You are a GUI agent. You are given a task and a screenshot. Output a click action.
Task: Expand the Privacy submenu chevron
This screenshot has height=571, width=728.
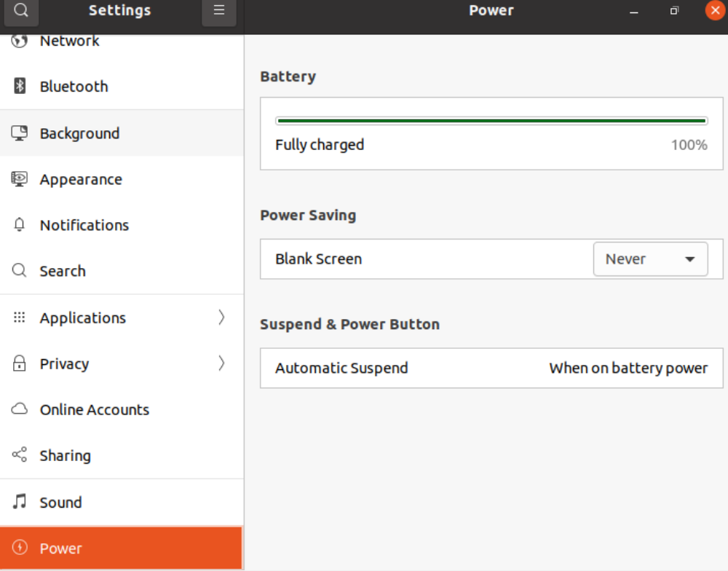tap(221, 363)
